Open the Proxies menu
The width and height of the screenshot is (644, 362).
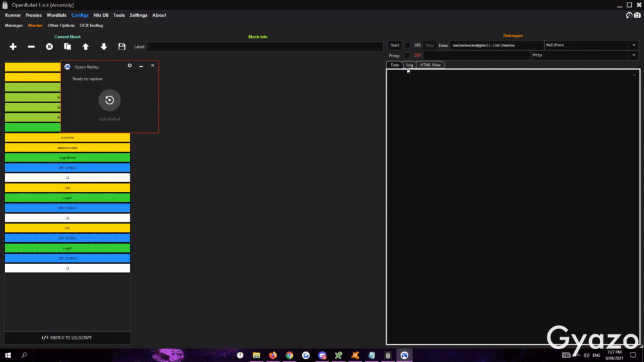[33, 15]
